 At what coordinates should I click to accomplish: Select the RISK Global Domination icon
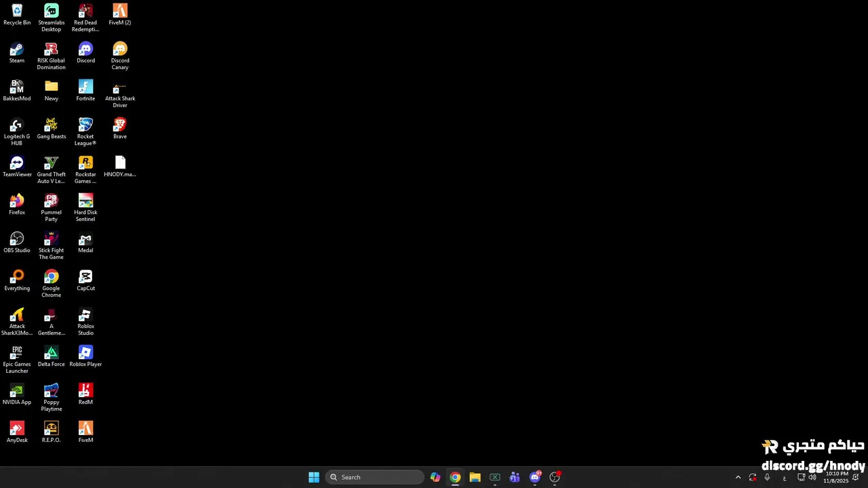point(51,56)
